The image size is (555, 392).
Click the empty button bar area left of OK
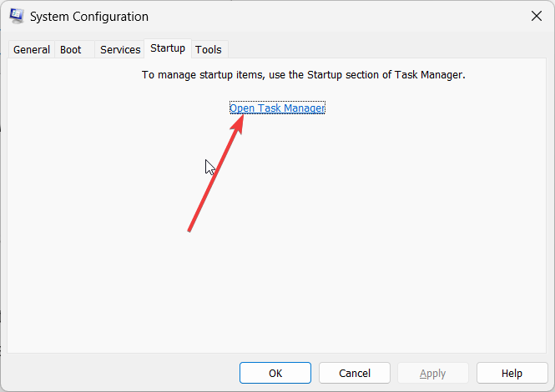point(120,373)
